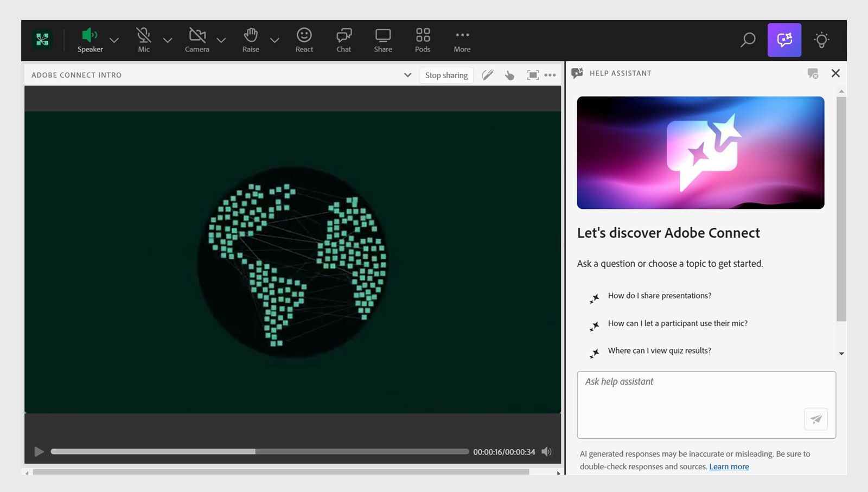Click the Help Assistant scroll down arrow
The height and width of the screenshot is (492, 868).
(x=841, y=354)
